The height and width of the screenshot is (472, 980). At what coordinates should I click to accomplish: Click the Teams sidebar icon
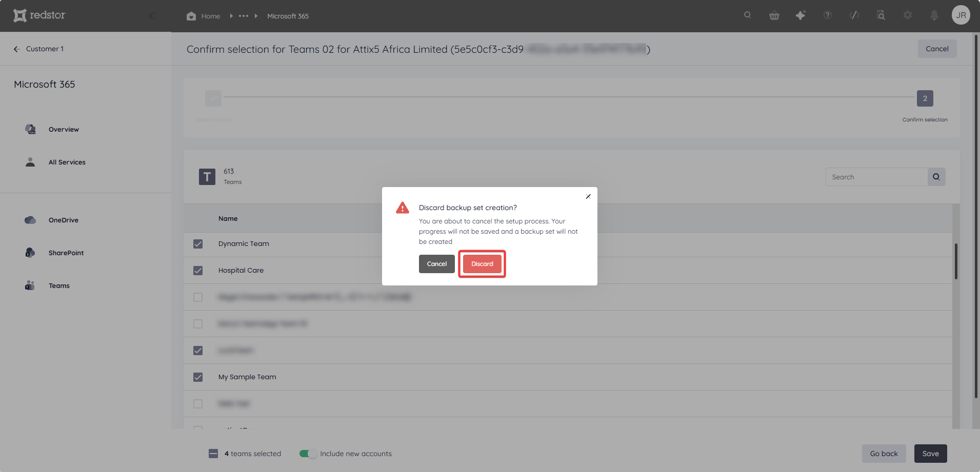[x=30, y=285]
